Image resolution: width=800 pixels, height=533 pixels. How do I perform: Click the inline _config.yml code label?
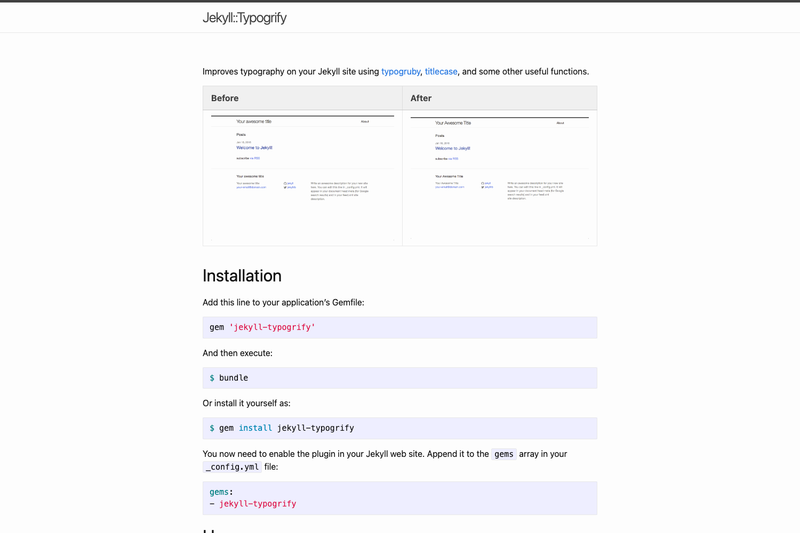[x=232, y=467]
